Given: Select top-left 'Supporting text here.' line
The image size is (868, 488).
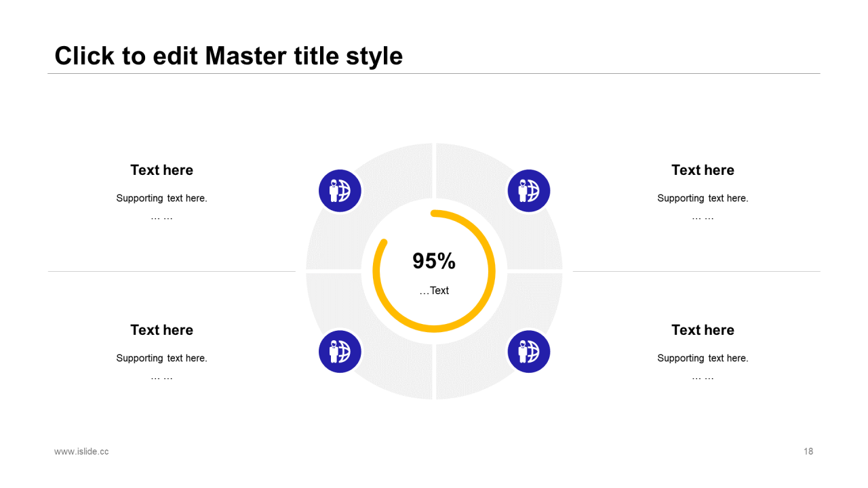Looking at the screenshot, I should pos(161,199).
